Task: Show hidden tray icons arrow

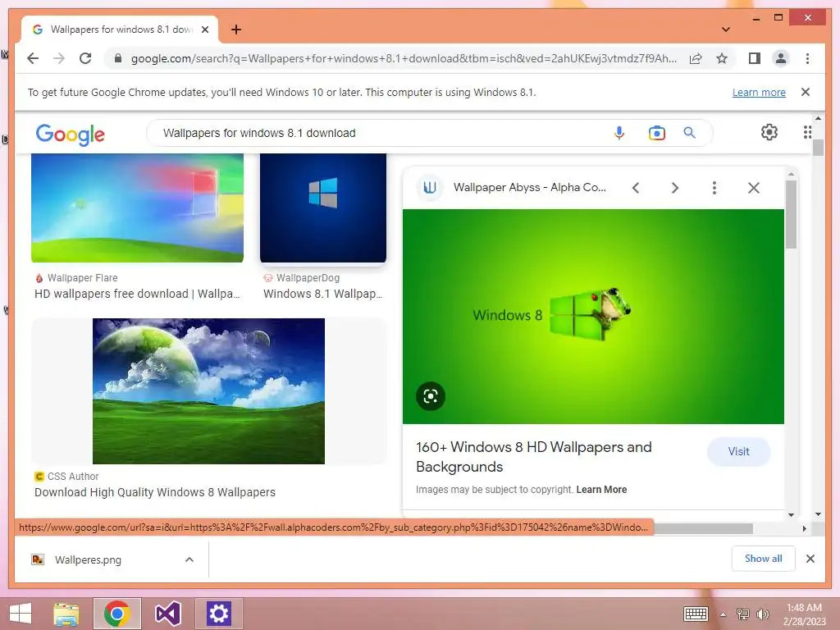Action: (x=724, y=614)
